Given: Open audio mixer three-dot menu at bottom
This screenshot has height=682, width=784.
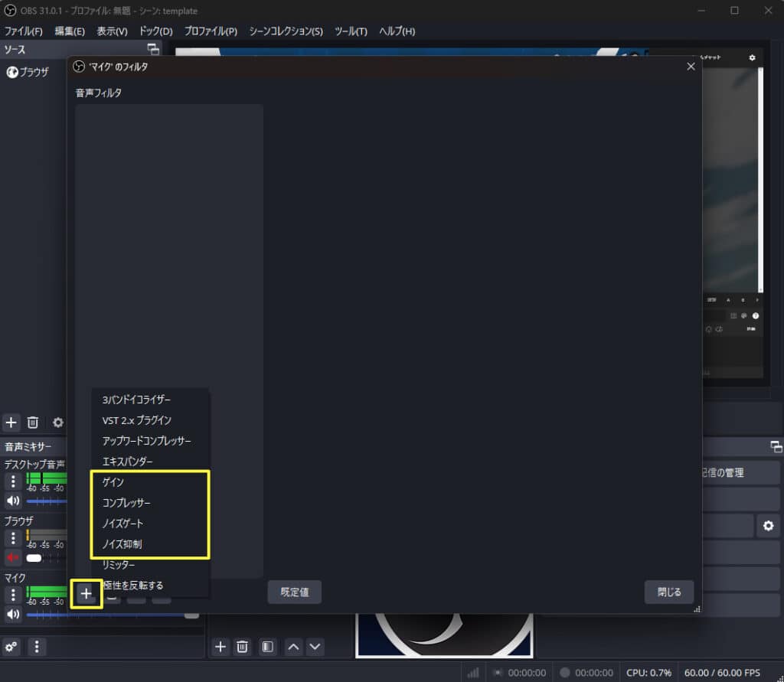Looking at the screenshot, I should point(37,647).
